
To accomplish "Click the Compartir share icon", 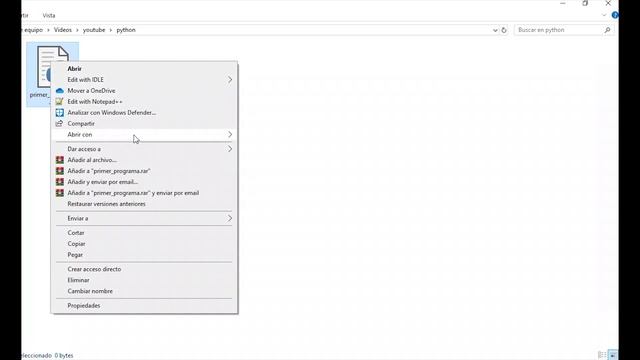I will [60, 123].
